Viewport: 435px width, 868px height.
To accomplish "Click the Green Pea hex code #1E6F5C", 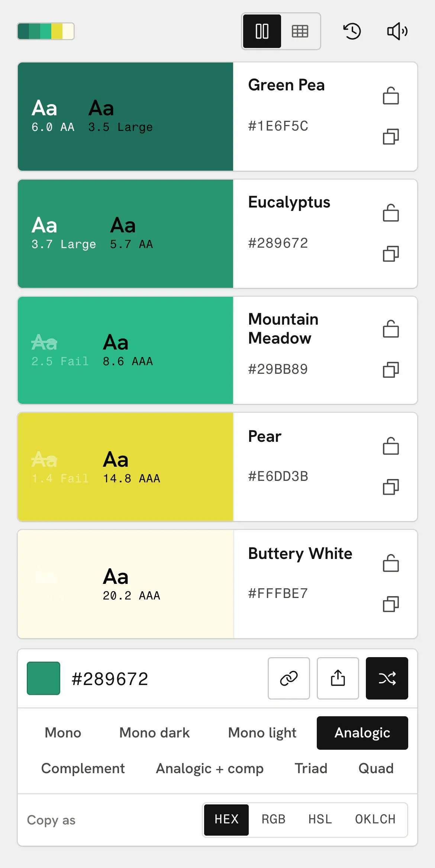I will point(278,126).
